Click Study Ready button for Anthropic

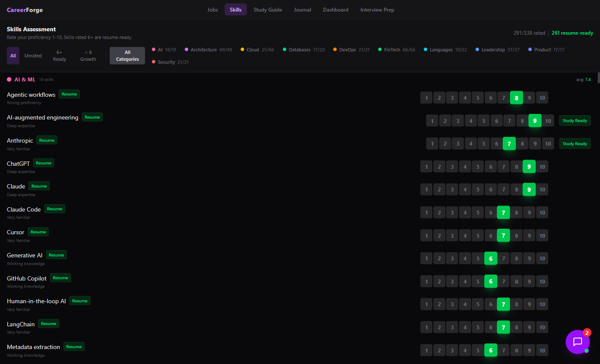[575, 144]
